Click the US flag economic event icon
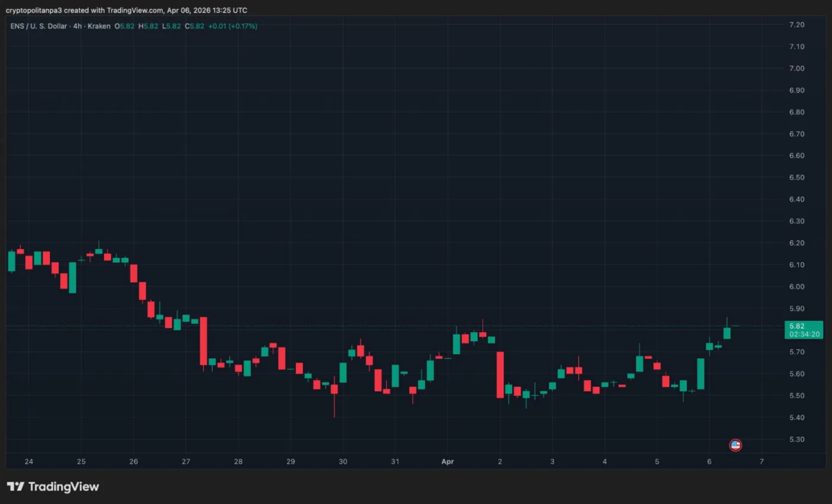 click(x=736, y=445)
